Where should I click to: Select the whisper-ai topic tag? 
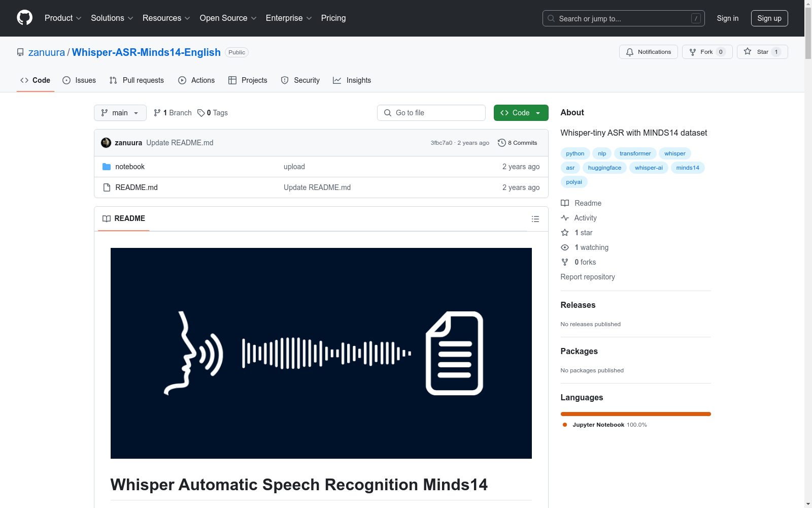click(x=649, y=168)
